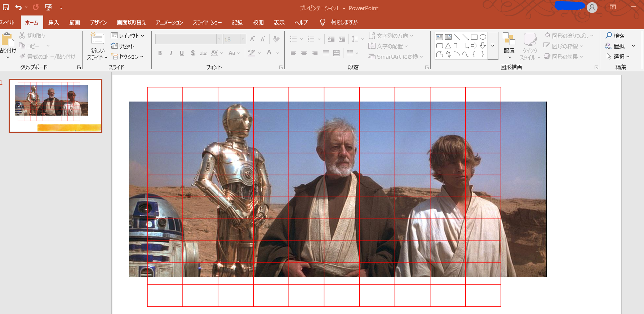Switch to Animations (アニメーション) tab
644x314 pixels.
169,22
